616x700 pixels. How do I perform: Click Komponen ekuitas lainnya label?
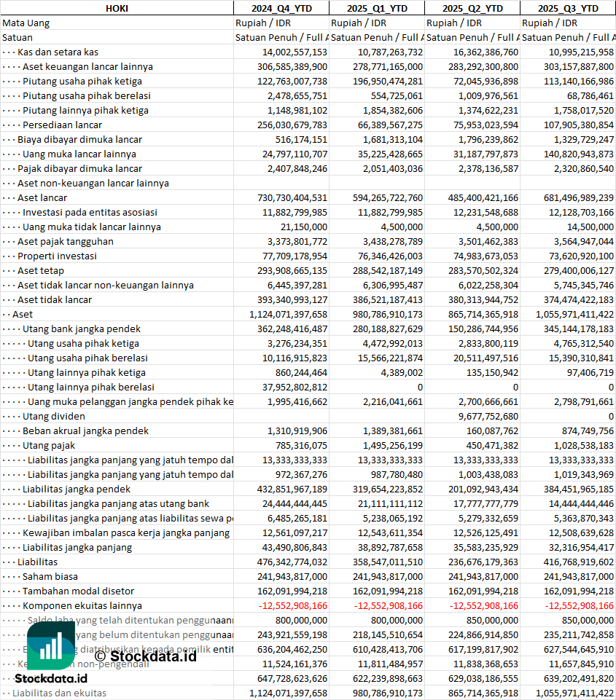click(82, 606)
